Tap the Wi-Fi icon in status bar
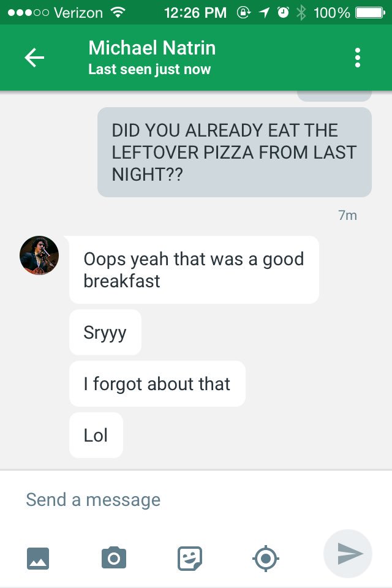This screenshot has height=588, width=392. pyautogui.click(x=118, y=13)
